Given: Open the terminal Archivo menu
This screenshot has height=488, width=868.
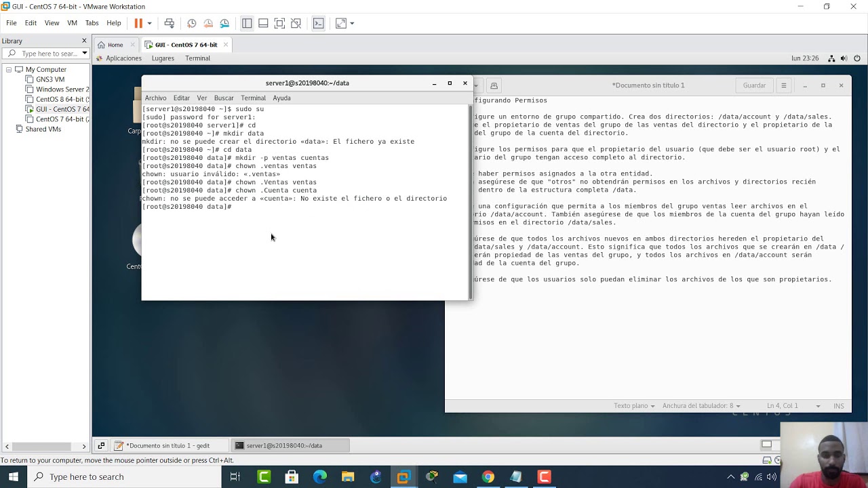Looking at the screenshot, I should [x=155, y=98].
